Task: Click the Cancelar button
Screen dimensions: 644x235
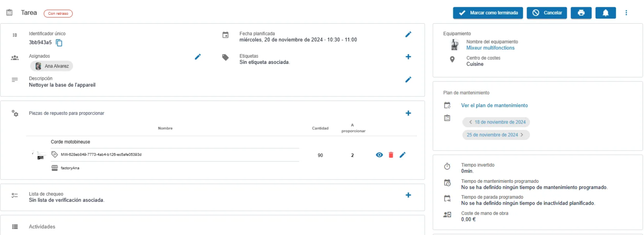Action: pos(547,13)
